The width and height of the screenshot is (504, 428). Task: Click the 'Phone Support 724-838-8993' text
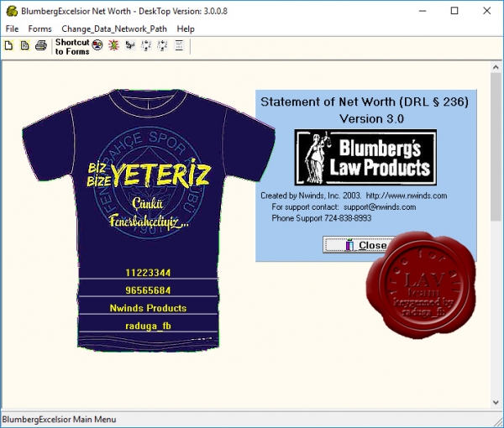(x=322, y=218)
